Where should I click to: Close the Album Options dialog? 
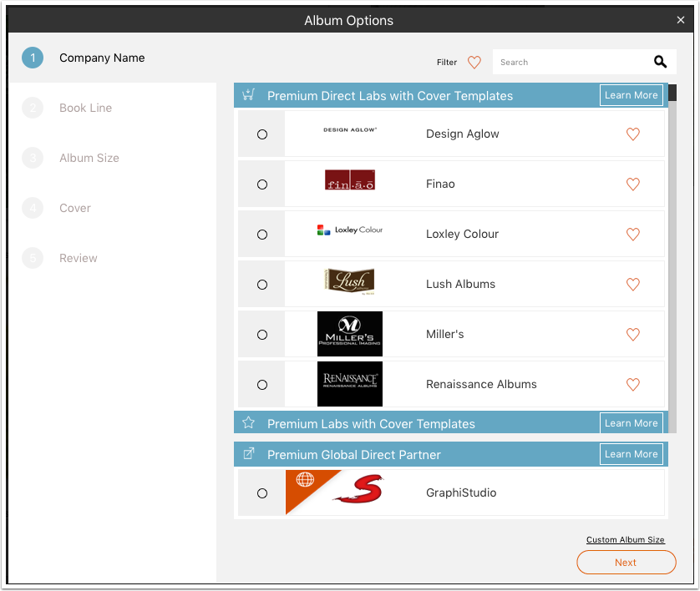681,20
